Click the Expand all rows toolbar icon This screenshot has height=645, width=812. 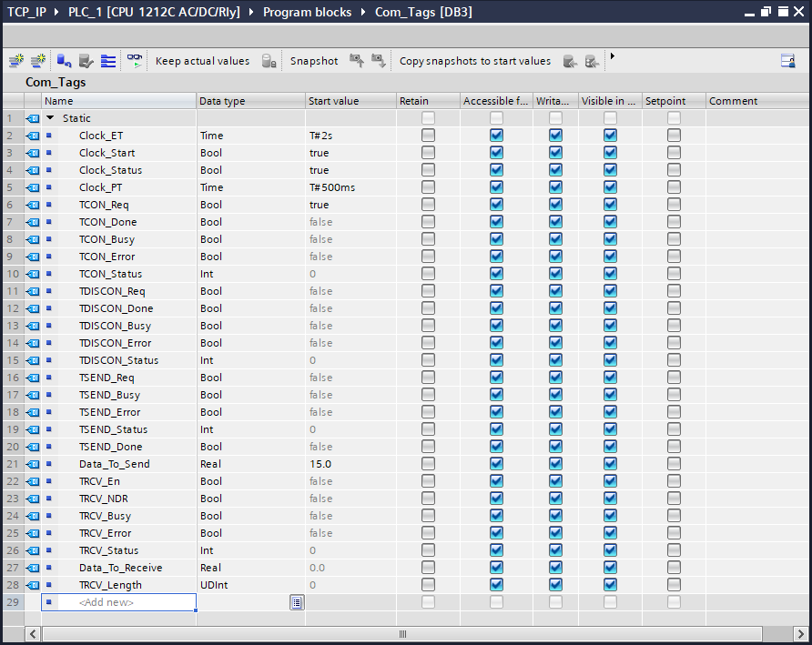[x=108, y=61]
